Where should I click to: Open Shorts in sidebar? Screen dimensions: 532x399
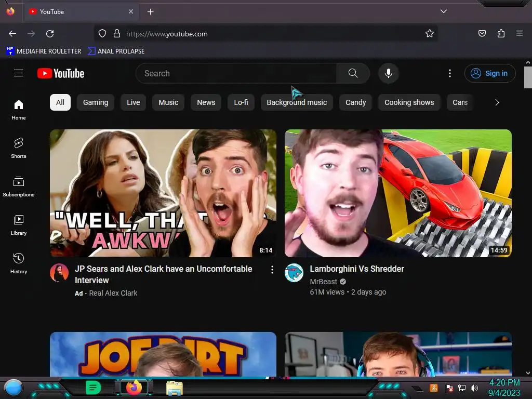[x=19, y=148]
